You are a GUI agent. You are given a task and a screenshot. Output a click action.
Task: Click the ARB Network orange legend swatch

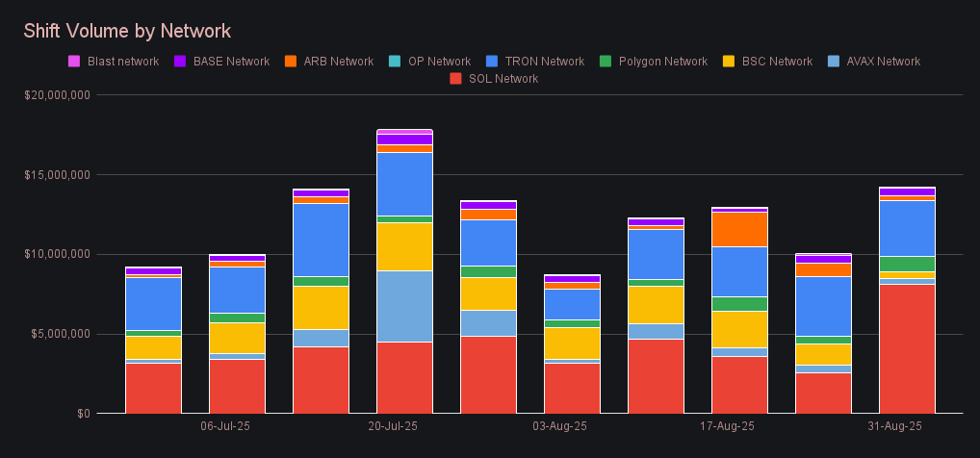click(290, 62)
